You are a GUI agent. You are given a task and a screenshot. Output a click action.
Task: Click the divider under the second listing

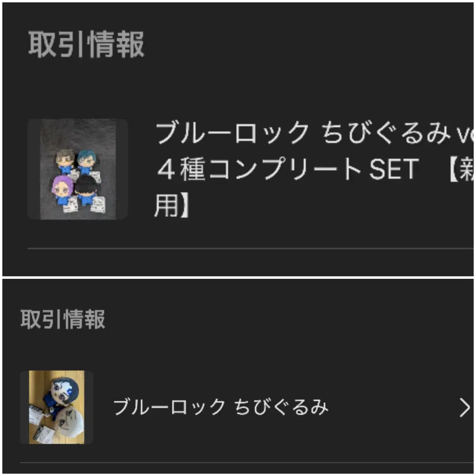pos(247,463)
